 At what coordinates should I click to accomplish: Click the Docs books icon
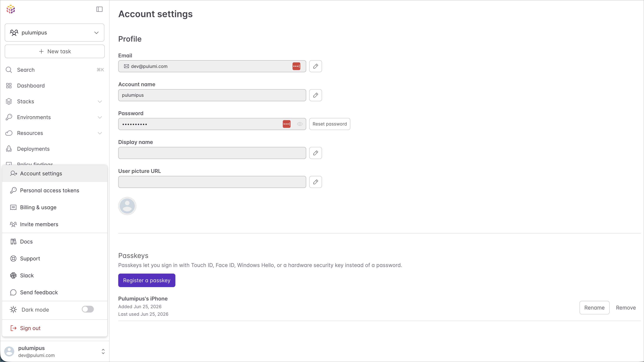(14, 242)
